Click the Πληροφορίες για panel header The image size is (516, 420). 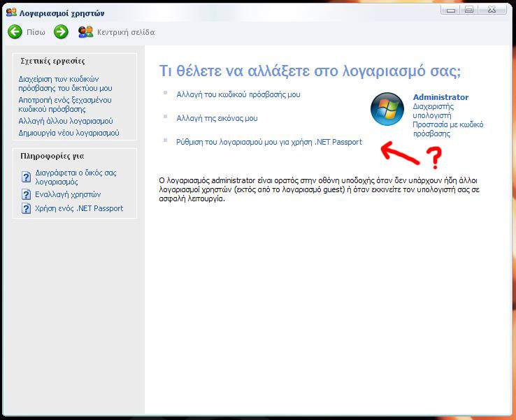52,157
